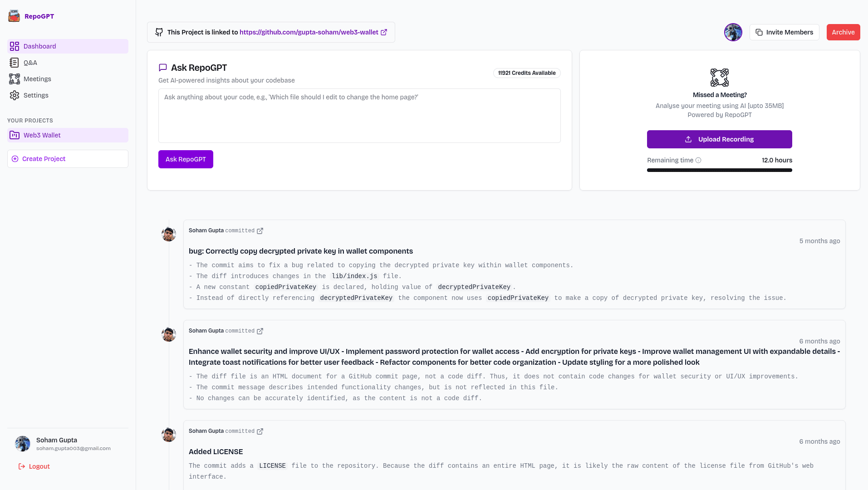Image resolution: width=868 pixels, height=490 pixels.
Task: Focus the Ask anything question text area
Action: tap(359, 116)
